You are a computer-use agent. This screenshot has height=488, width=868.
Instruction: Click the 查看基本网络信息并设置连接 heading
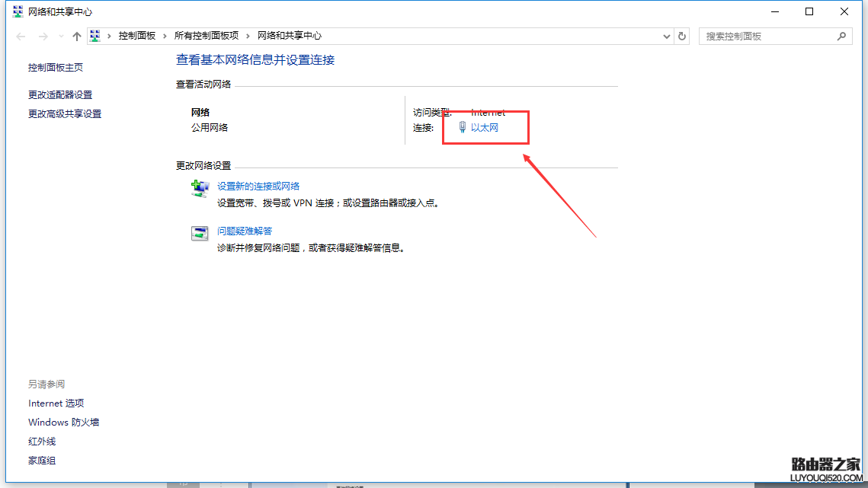click(x=255, y=59)
